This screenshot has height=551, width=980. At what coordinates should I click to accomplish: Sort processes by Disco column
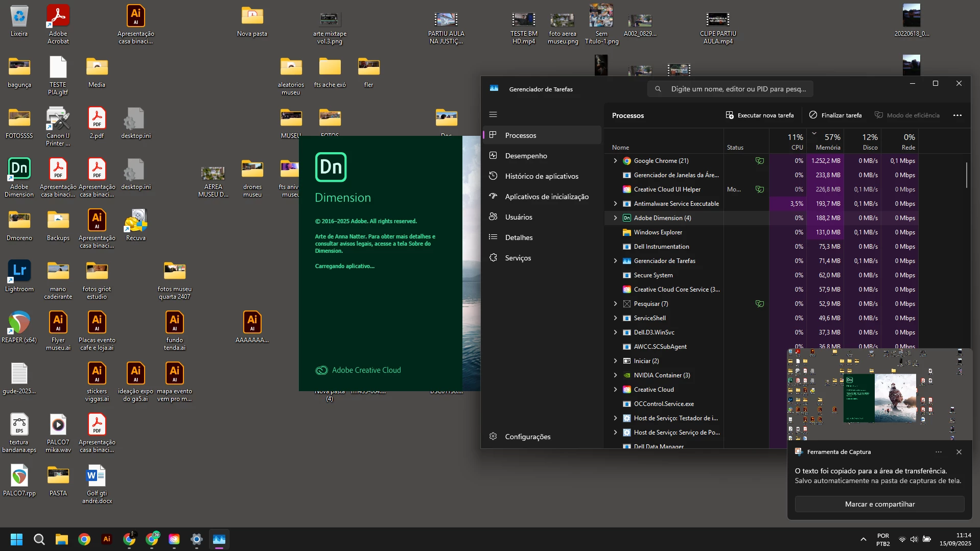862,141
